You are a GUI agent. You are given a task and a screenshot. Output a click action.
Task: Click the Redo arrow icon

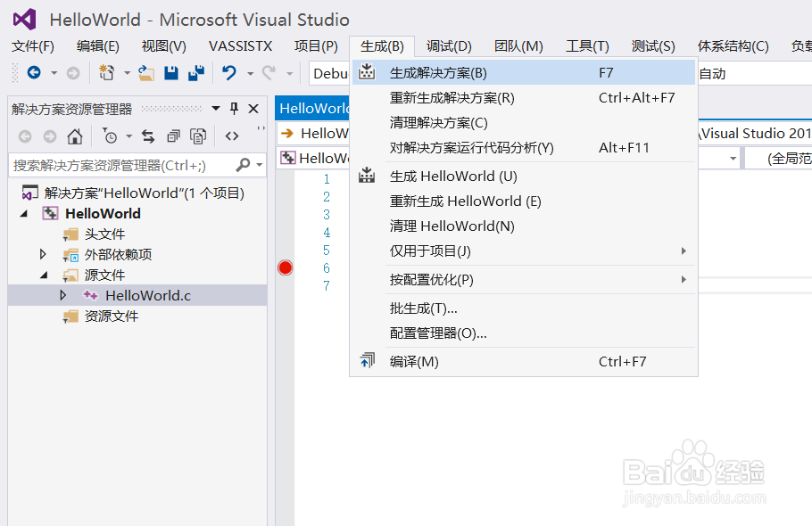pyautogui.click(x=269, y=73)
